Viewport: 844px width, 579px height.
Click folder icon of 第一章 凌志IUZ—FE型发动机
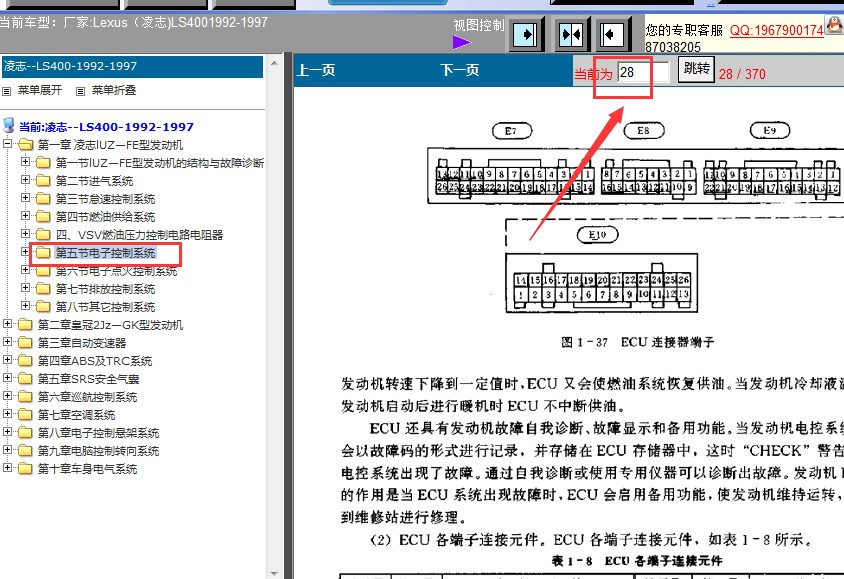(x=26, y=145)
